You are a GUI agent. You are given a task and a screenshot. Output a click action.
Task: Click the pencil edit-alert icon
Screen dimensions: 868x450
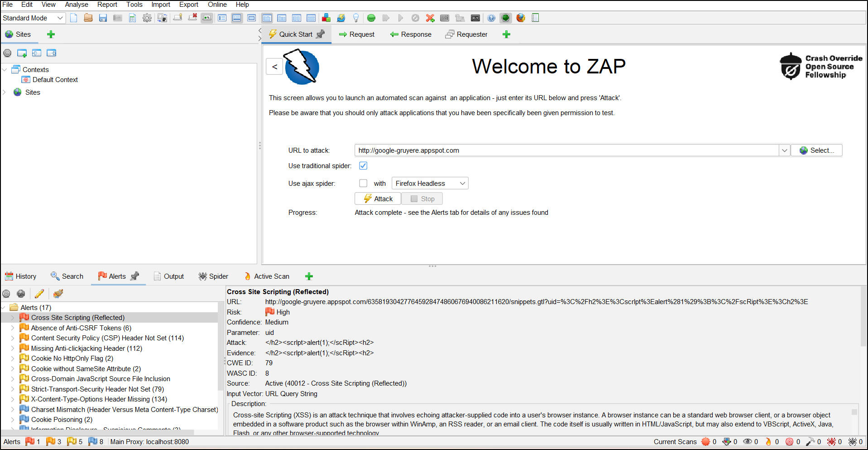[x=39, y=294]
